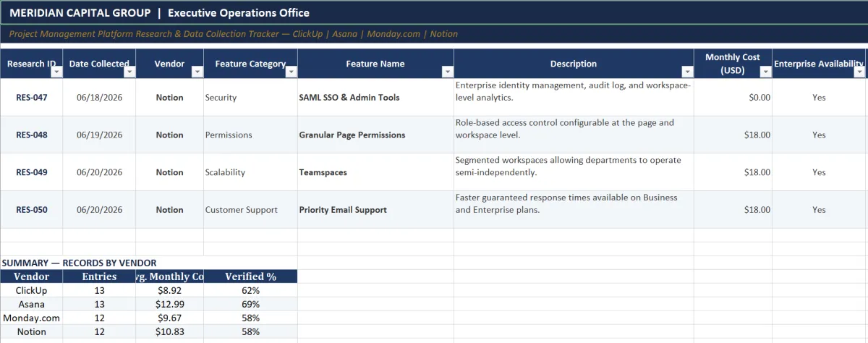Select the ClickUp summary row label
Viewport: 868px width, 343px height.
click(32, 290)
